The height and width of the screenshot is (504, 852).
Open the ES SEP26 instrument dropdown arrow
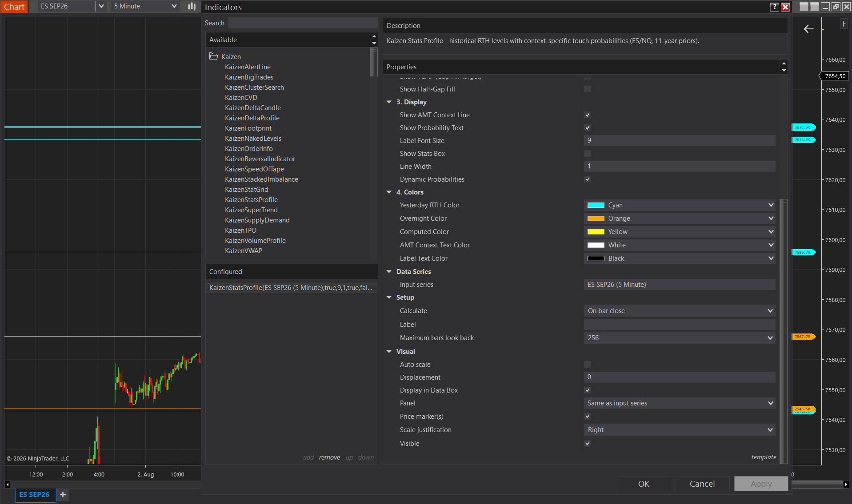pyautogui.click(x=101, y=6)
